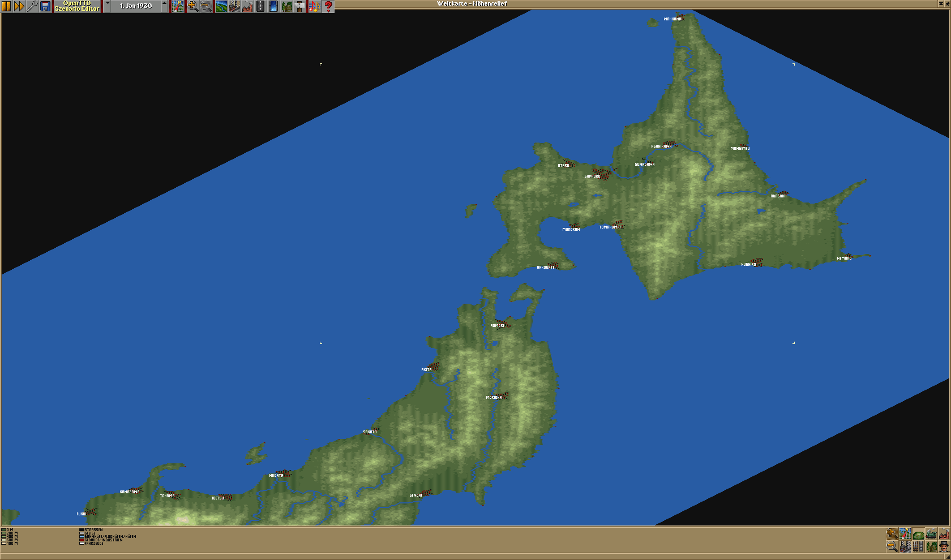Select the tree planting tool

287,6
